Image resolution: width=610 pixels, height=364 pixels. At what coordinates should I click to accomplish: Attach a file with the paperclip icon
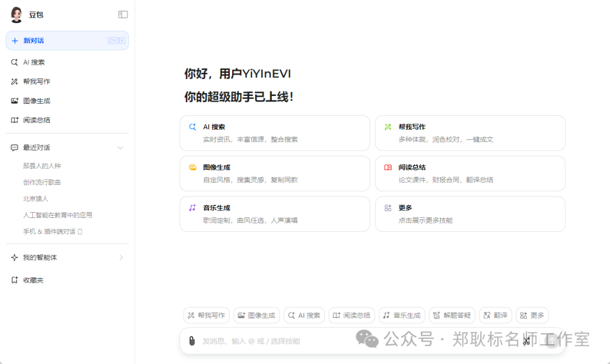(x=192, y=341)
